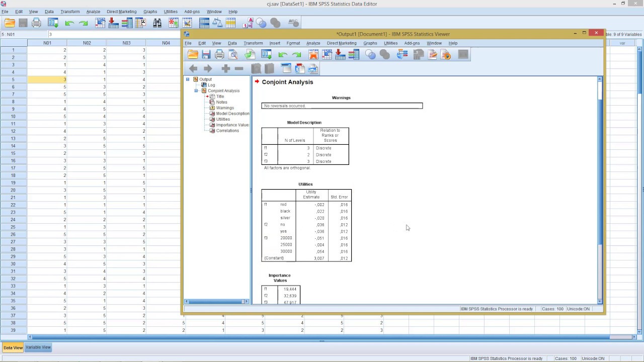The width and height of the screenshot is (644, 362).
Task: Print the Viewer output
Action: pos(220,54)
